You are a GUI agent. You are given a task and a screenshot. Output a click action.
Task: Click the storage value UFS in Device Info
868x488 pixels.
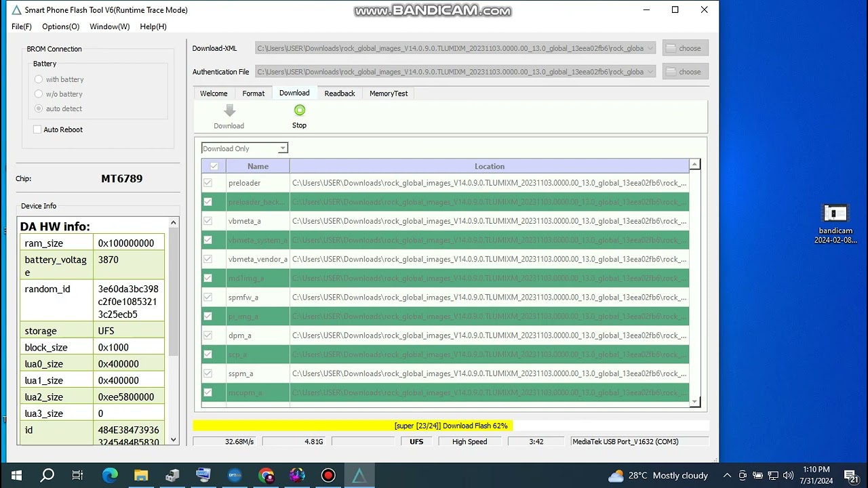[x=106, y=331]
